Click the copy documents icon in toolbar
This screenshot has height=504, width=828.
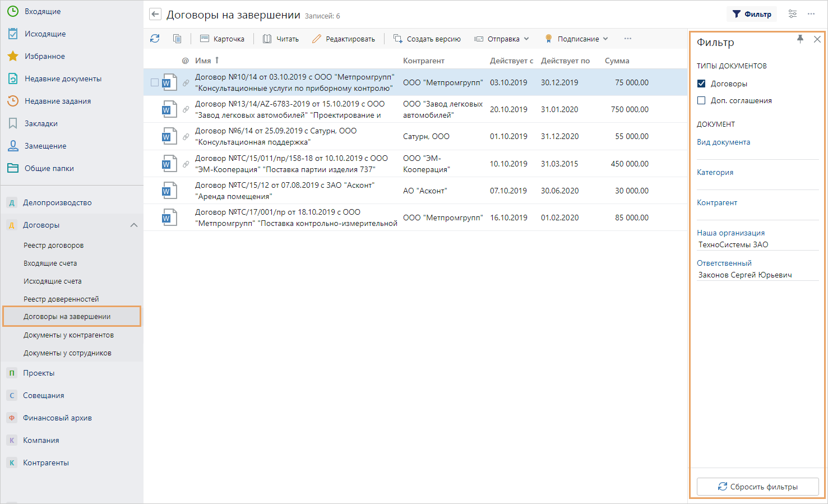(177, 39)
